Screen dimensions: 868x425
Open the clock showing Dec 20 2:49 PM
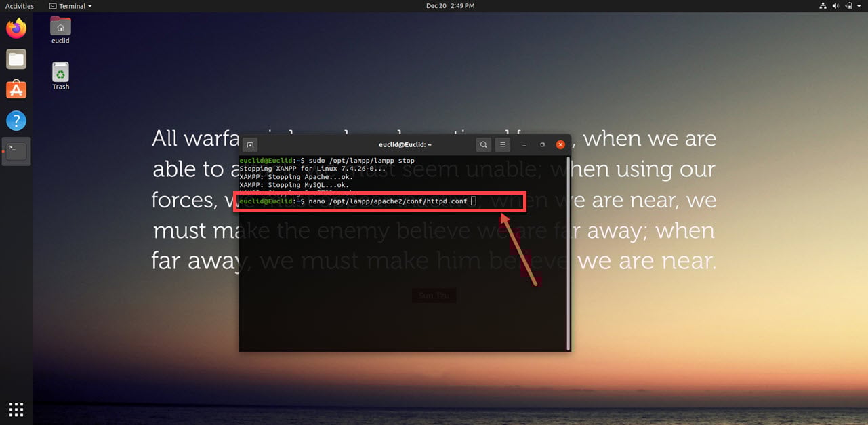[x=450, y=6]
